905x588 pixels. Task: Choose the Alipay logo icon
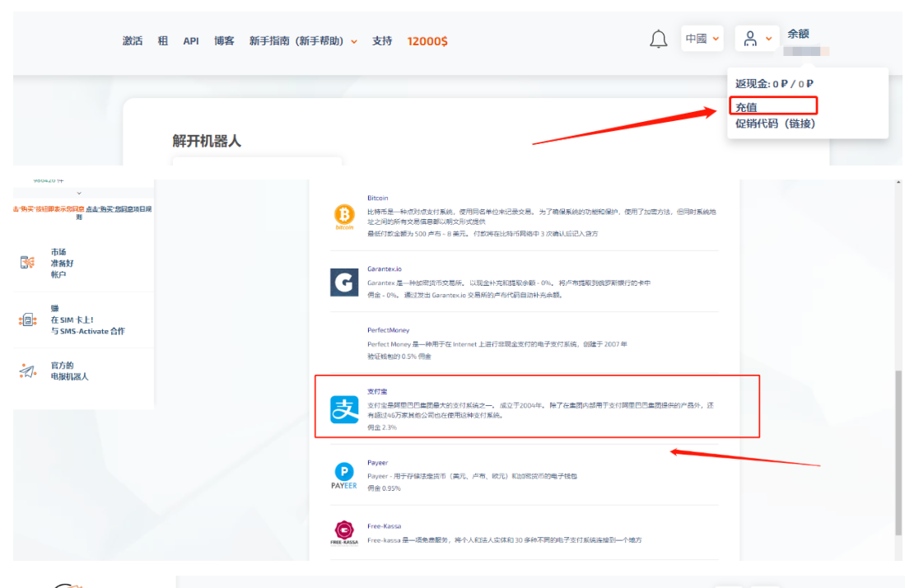pos(343,409)
